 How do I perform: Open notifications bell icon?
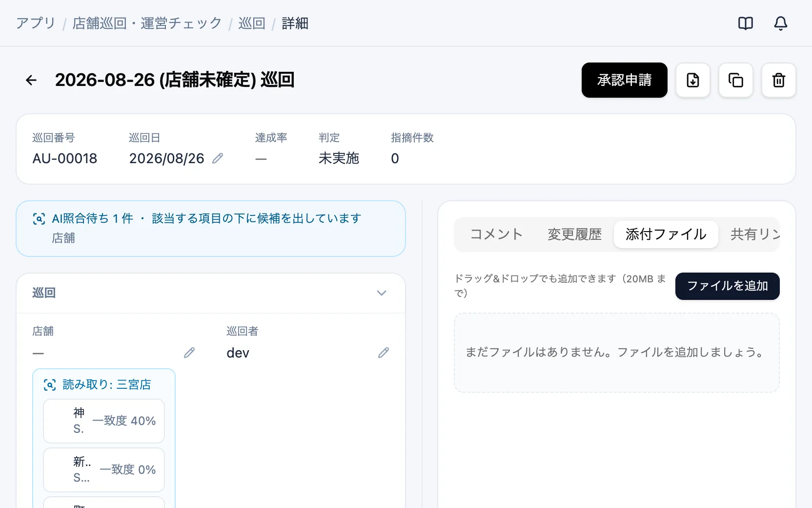781,23
